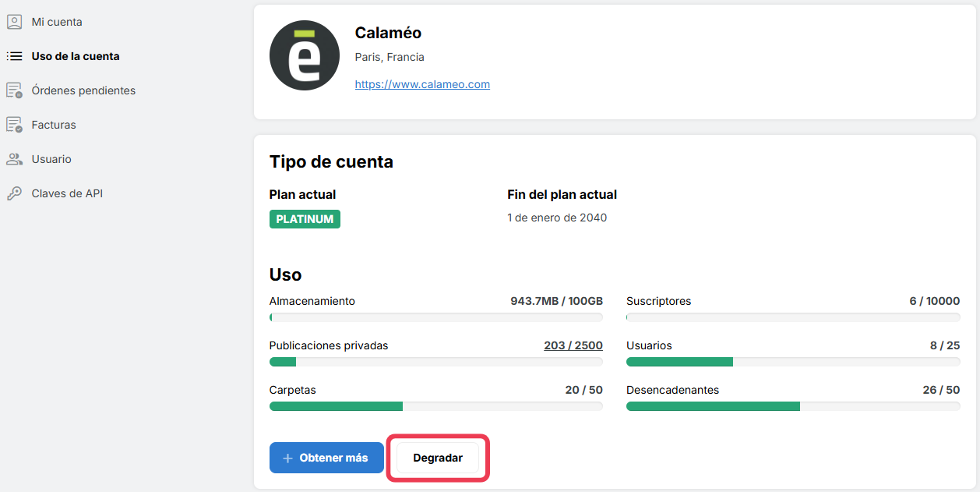Click the Calaméo account name heading

click(x=388, y=33)
